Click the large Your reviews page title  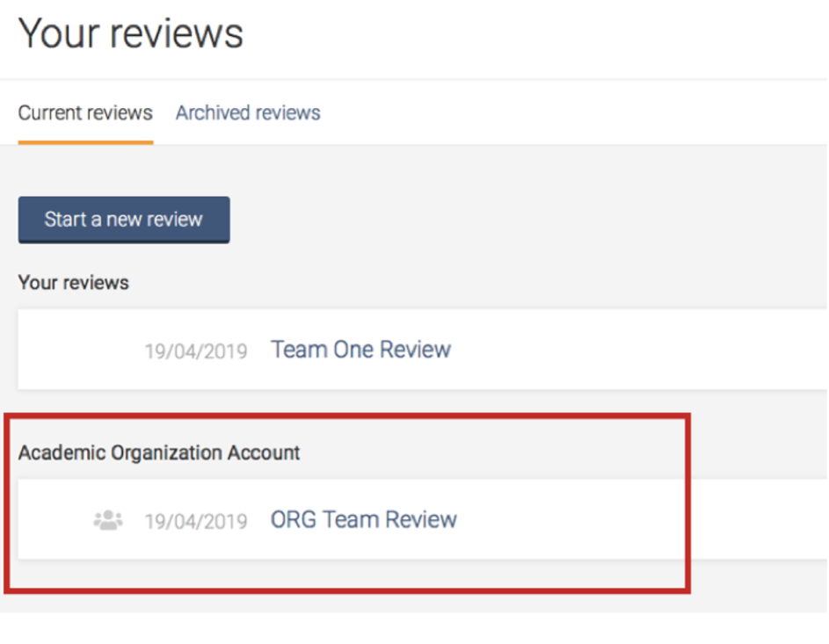(x=131, y=33)
